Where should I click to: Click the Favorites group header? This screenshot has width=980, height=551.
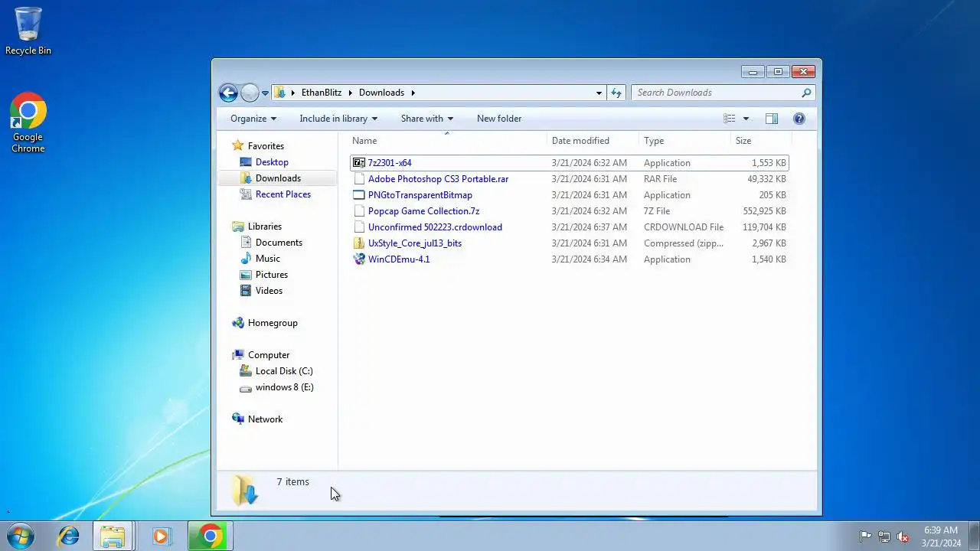[x=266, y=146]
